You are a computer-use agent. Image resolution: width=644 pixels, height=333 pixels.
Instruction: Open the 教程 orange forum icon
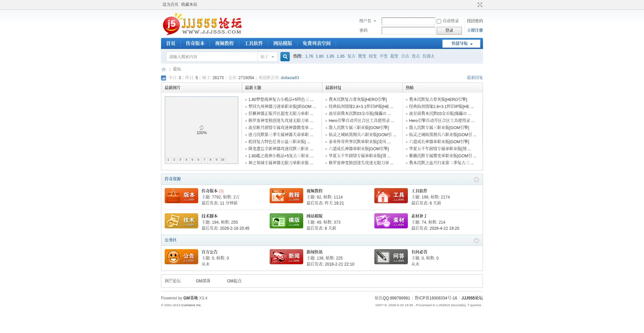click(x=286, y=196)
